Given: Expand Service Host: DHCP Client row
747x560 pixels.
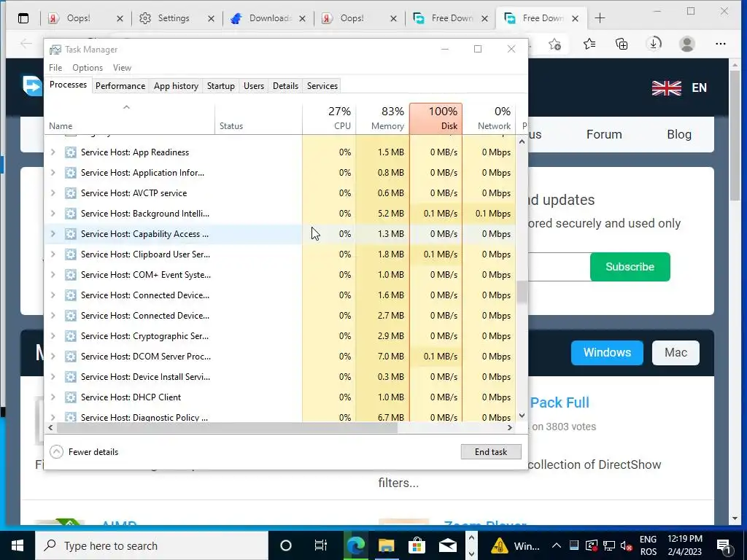Looking at the screenshot, I should pyautogui.click(x=53, y=397).
